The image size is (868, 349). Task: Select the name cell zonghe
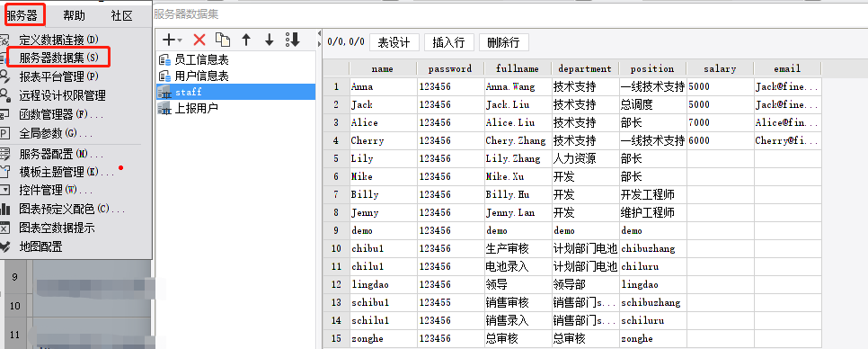[x=383, y=339]
